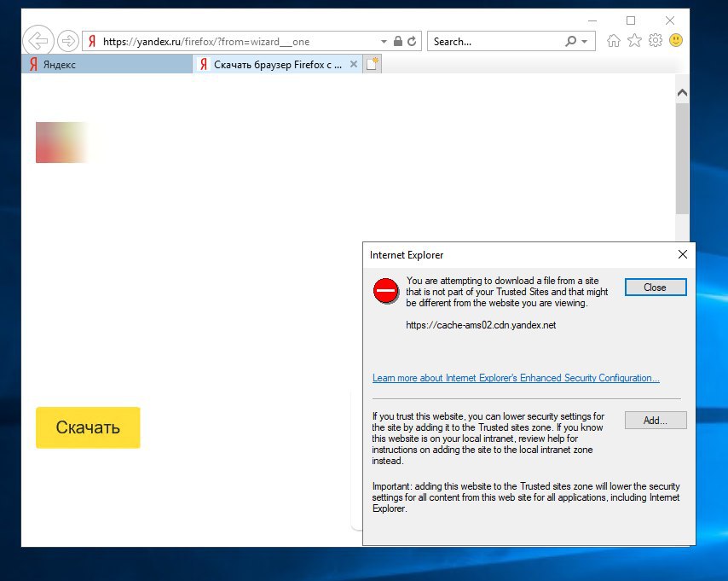
Task: Open the Enhanced Security Configuration learn more link
Action: (516, 378)
